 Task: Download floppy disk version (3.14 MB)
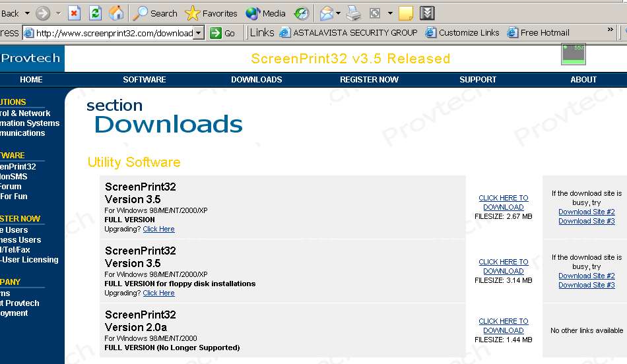pos(504,266)
